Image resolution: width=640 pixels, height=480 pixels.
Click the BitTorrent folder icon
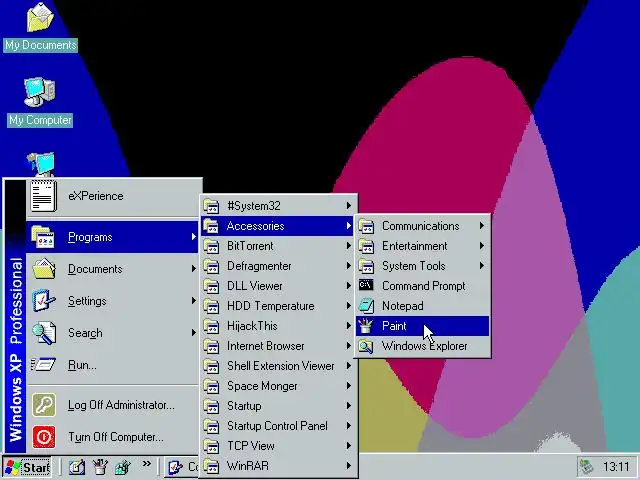tap(211, 246)
